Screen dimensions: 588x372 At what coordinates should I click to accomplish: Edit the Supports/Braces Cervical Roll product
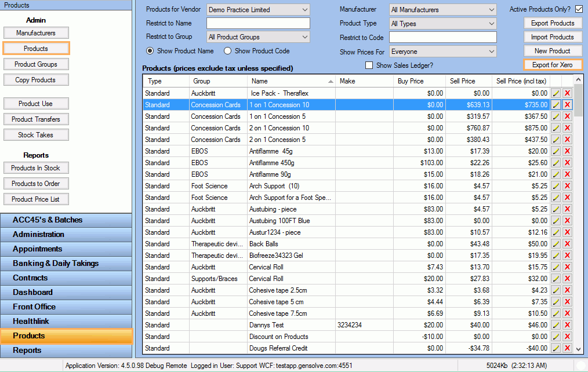click(x=556, y=279)
